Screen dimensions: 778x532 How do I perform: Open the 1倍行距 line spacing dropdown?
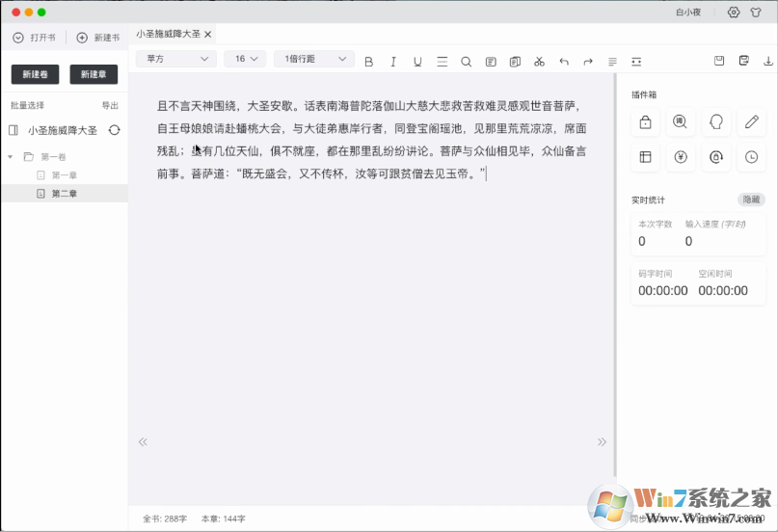(314, 59)
